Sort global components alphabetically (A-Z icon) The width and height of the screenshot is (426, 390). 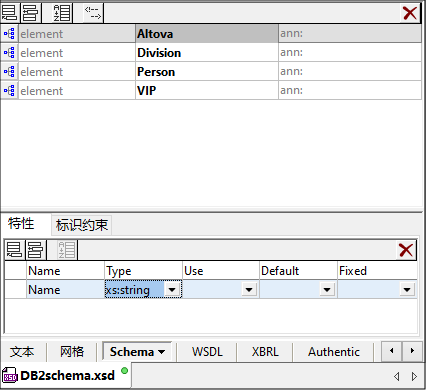pos(62,13)
